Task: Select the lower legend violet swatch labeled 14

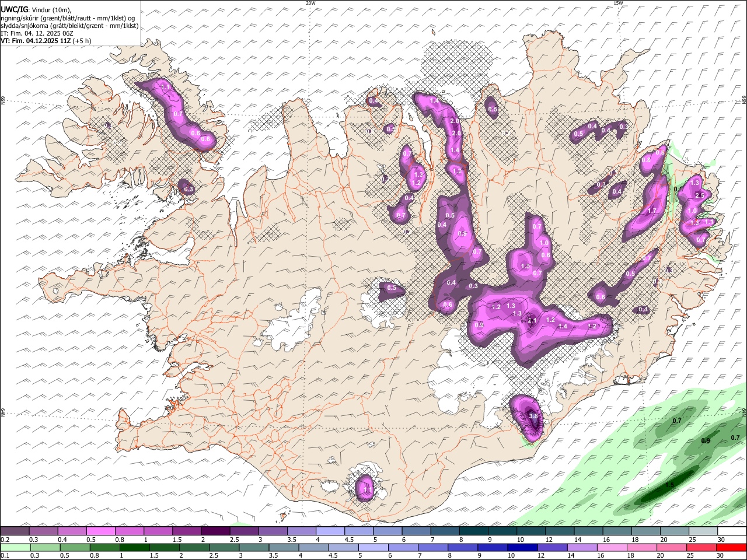Action: pos(582,548)
